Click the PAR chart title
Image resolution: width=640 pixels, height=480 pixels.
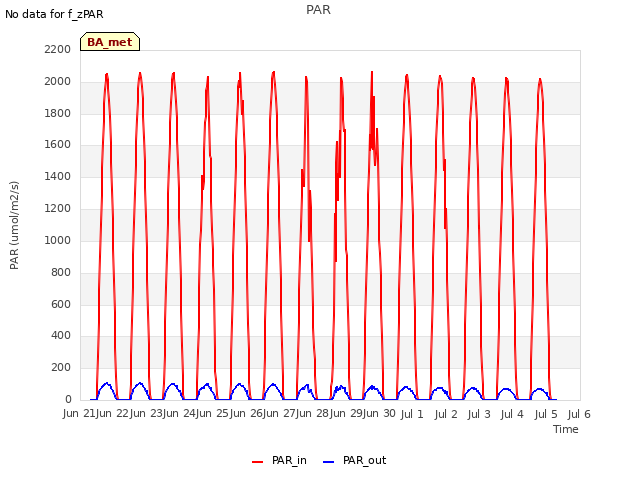point(318,10)
